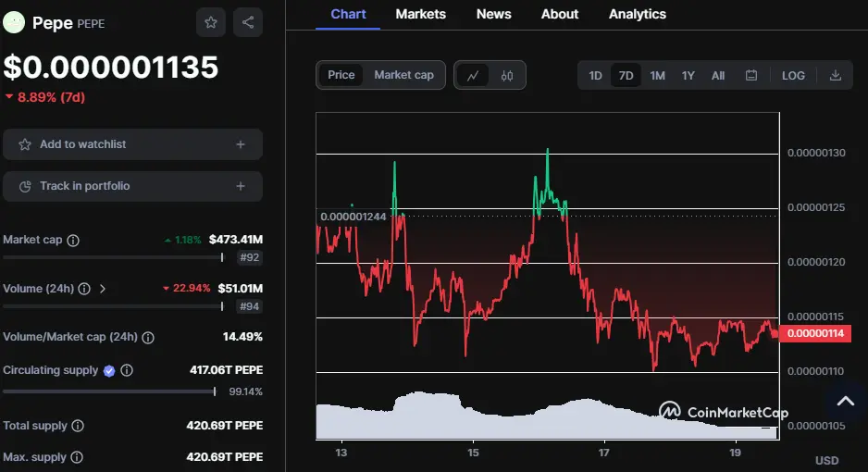
Task: Click the Circulating supply progress bar
Action: point(109,391)
